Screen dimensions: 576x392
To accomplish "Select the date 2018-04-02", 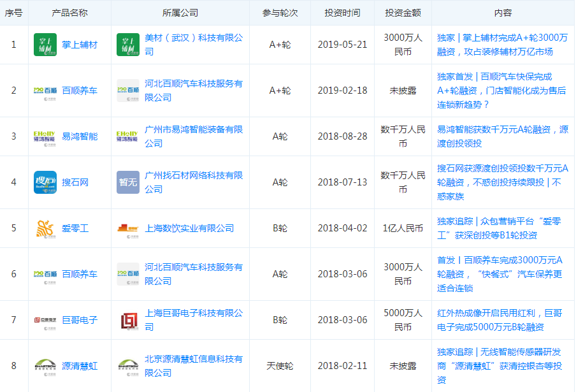I will 342,229.
